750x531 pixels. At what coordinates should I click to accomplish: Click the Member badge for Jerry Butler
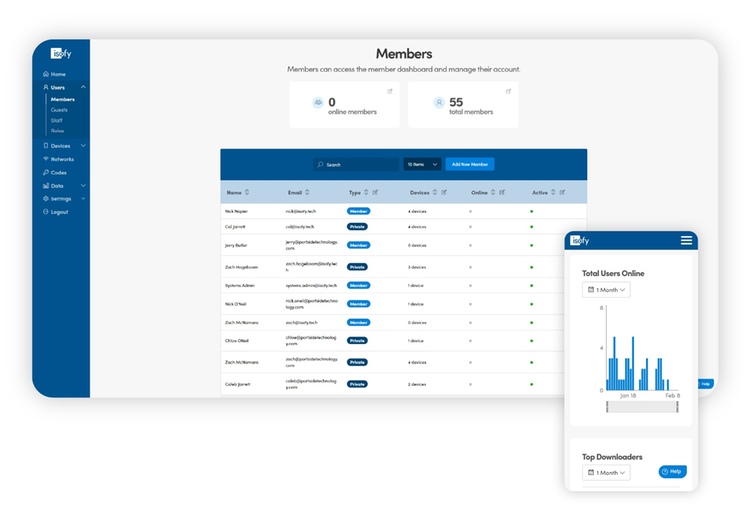358,245
